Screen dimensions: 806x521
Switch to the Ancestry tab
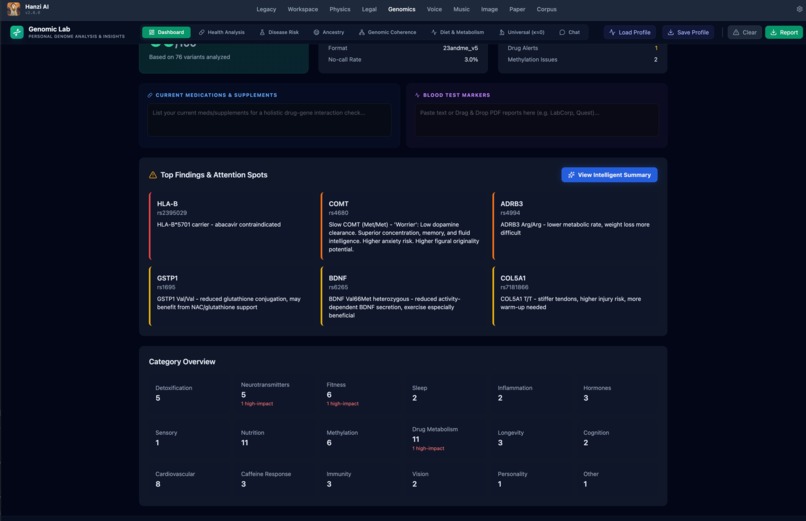328,32
